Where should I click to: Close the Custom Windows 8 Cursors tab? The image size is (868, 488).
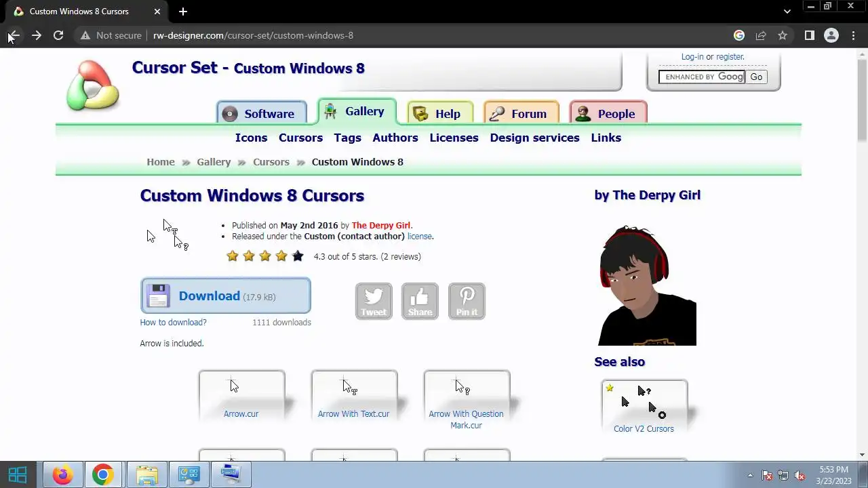157,12
